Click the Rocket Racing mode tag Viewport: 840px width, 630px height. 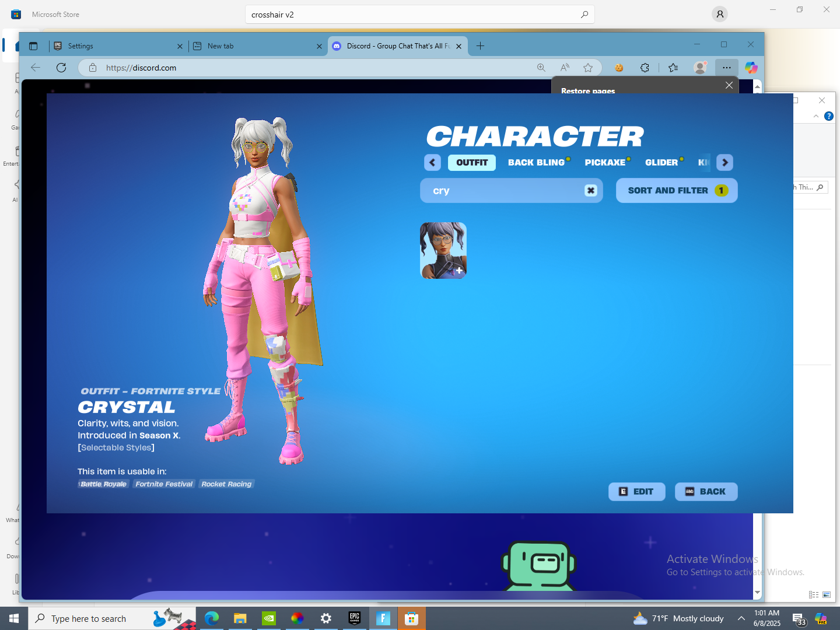click(x=226, y=484)
